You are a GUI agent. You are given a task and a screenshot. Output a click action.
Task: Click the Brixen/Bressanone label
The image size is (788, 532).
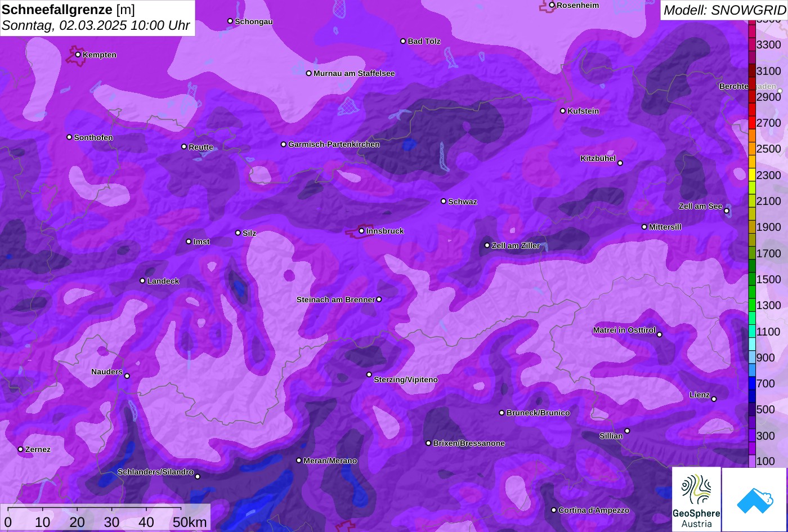(x=469, y=444)
